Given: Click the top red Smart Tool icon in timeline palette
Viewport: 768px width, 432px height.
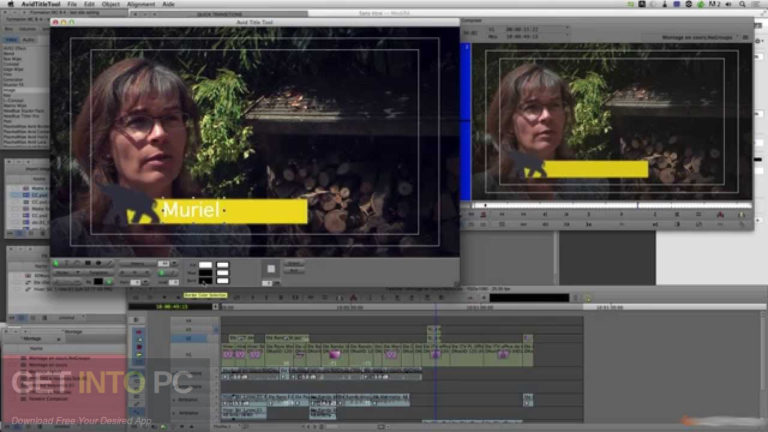Looking at the screenshot, I should pos(139,332).
